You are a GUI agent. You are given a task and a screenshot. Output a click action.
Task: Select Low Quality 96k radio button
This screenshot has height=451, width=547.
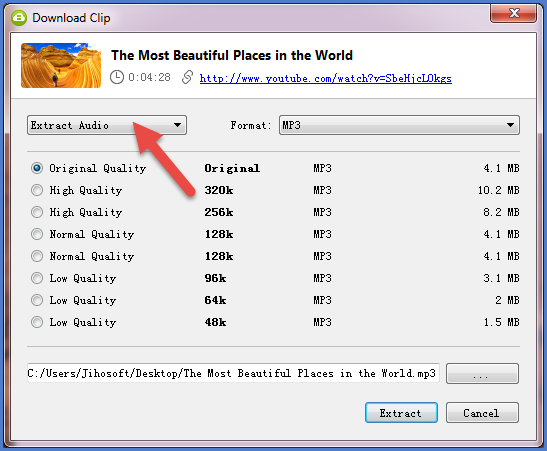(x=37, y=278)
